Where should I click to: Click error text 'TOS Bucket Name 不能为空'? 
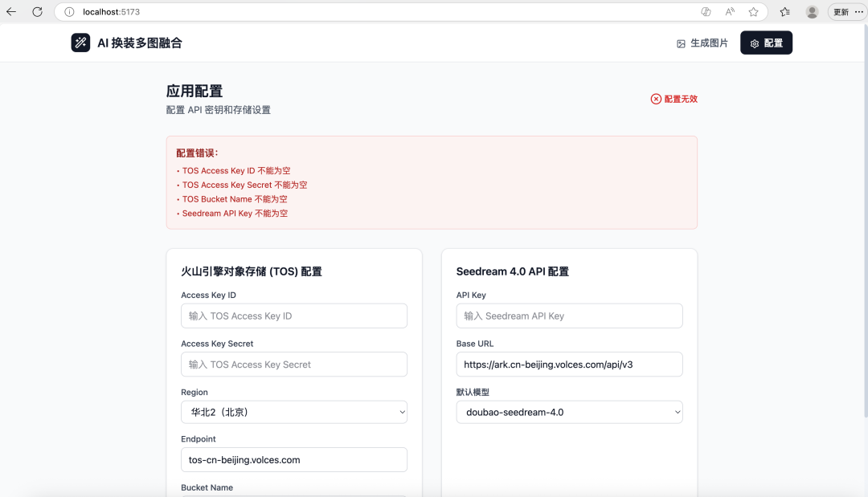point(235,199)
